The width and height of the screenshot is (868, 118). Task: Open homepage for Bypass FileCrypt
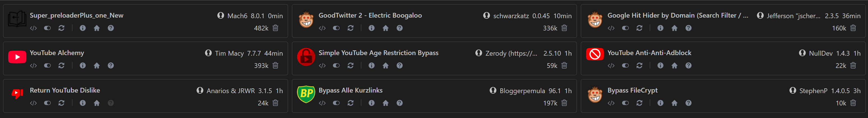pyautogui.click(x=674, y=103)
